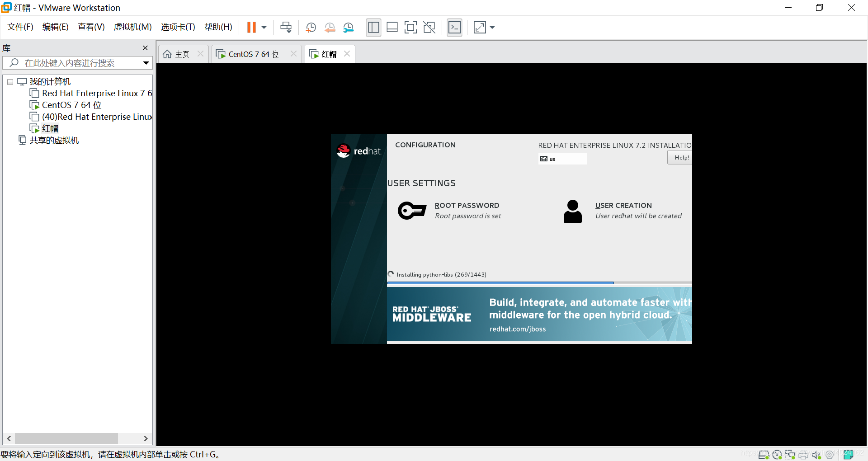Open the 编辑(E) menu
This screenshot has height=461, width=868.
tap(55, 27)
